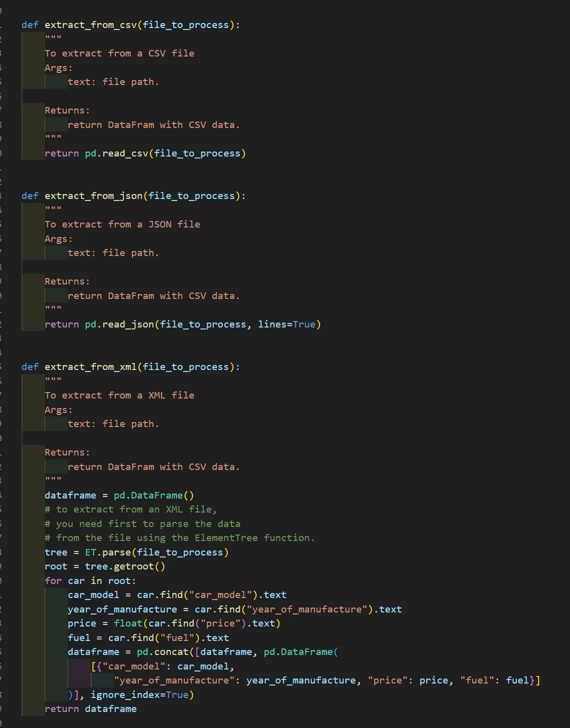The width and height of the screenshot is (570, 728).
Task: Click the lines=True argument
Action: pos(289,324)
